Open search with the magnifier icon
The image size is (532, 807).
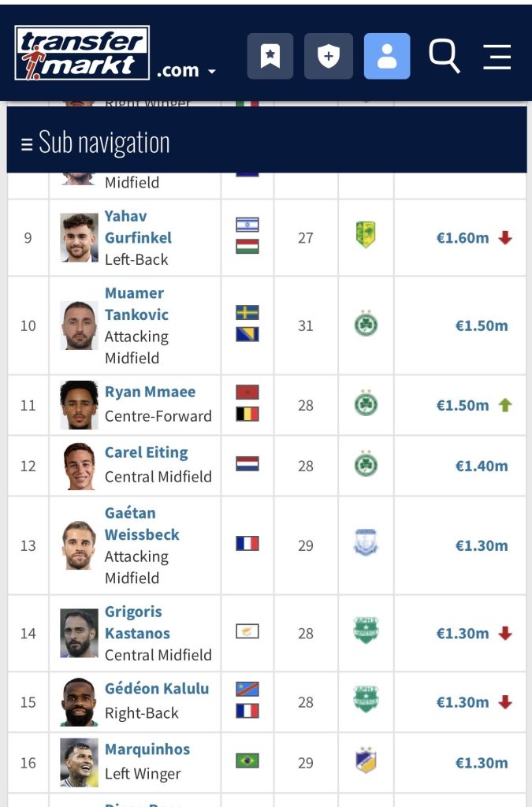444,56
